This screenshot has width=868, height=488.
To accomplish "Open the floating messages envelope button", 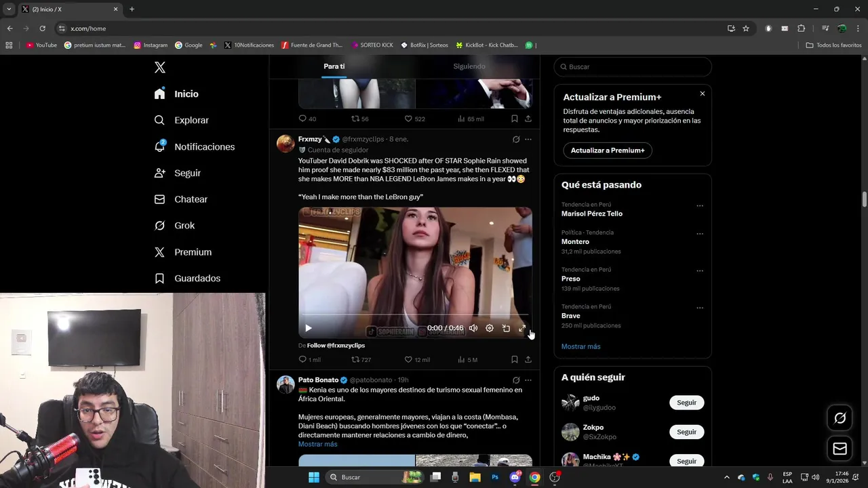I will [840, 449].
